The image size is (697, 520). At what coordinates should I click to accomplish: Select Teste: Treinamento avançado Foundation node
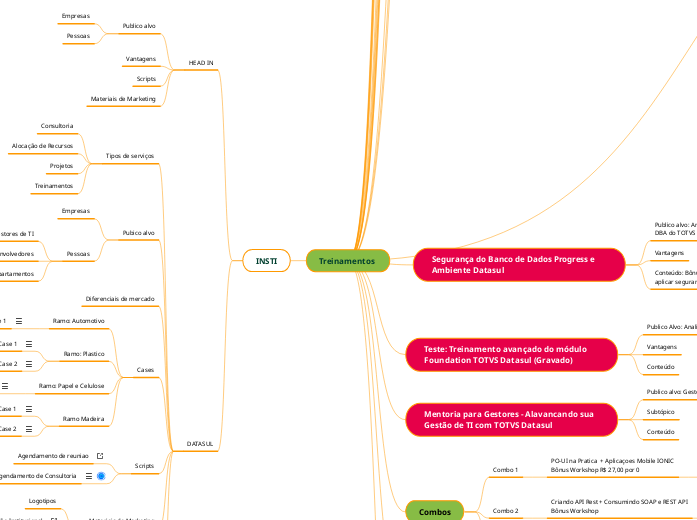[x=511, y=355]
